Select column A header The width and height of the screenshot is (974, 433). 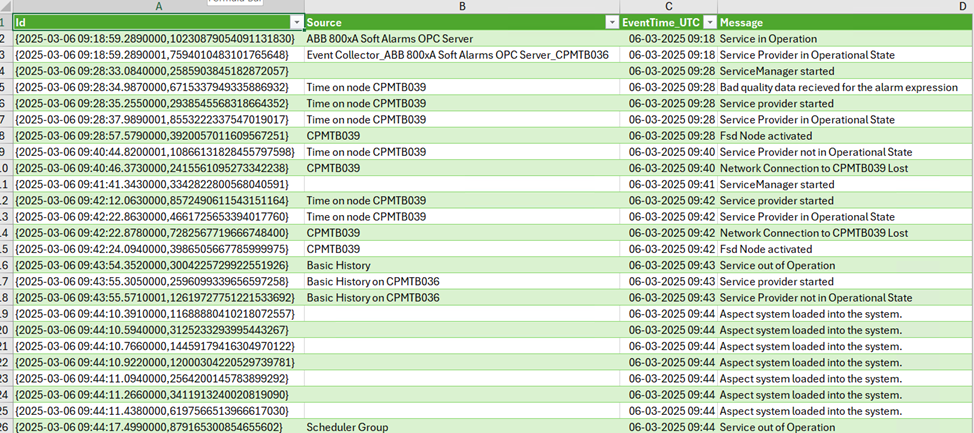pyautogui.click(x=159, y=6)
